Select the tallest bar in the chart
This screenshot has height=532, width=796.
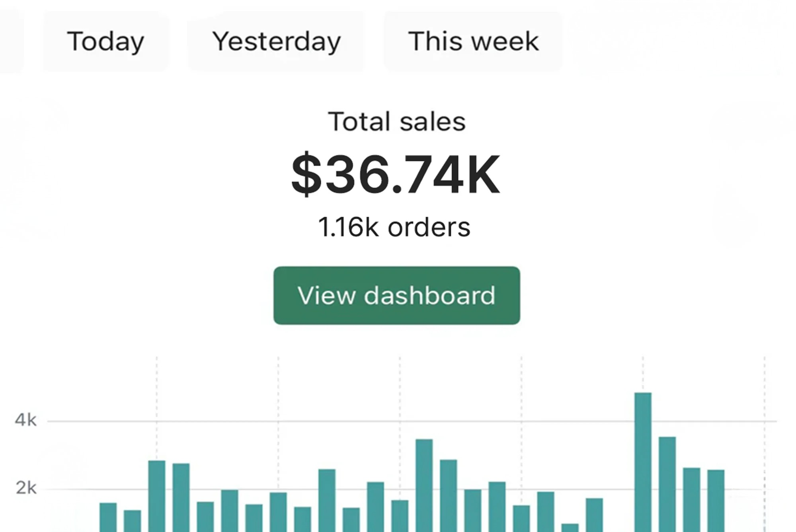[643, 462]
